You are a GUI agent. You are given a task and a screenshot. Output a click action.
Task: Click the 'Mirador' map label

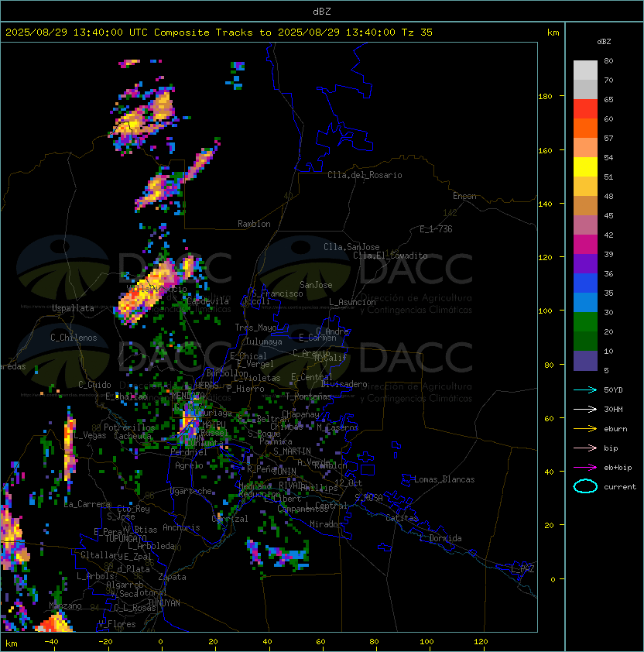tap(326, 524)
